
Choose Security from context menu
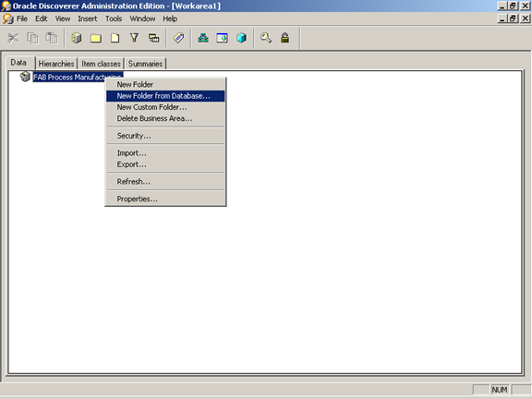click(x=165, y=136)
